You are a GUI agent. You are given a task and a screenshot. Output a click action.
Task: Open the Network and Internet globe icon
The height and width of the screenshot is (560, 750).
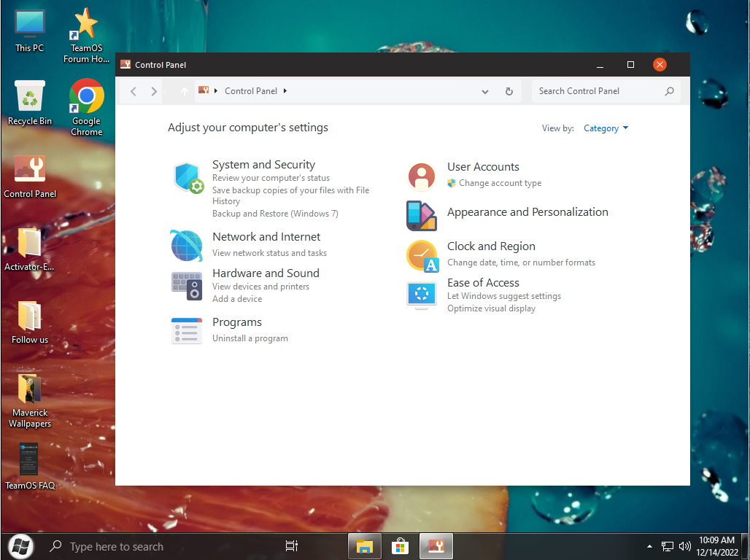click(187, 246)
